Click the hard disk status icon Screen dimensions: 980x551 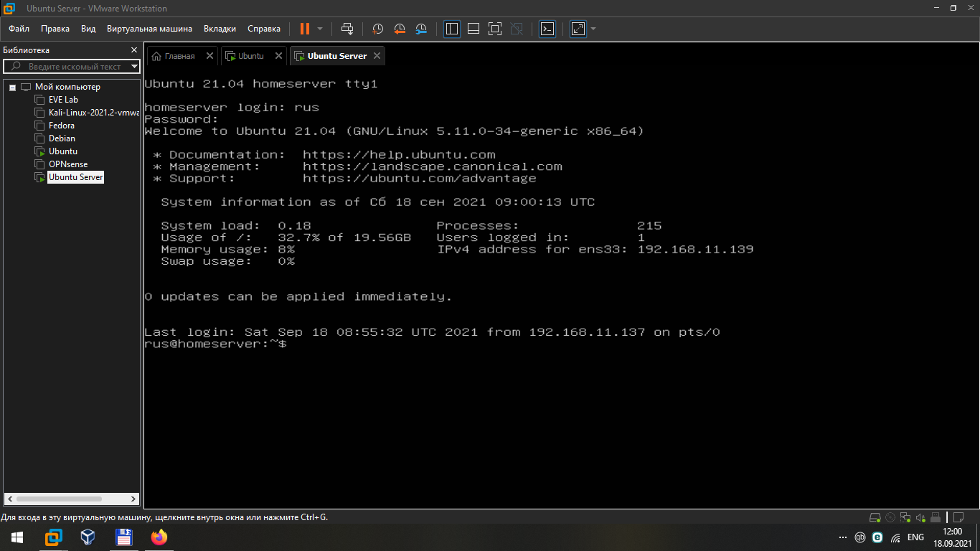[x=875, y=517]
